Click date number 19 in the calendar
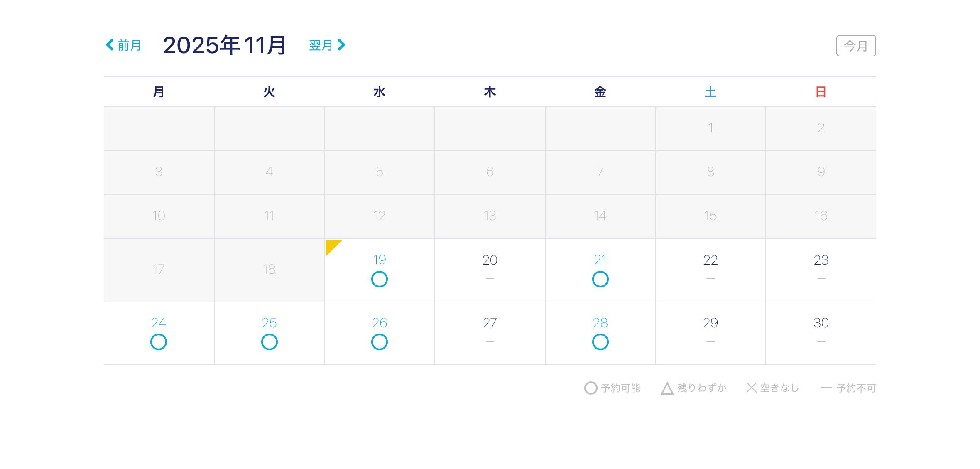The height and width of the screenshot is (469, 980). click(x=379, y=260)
